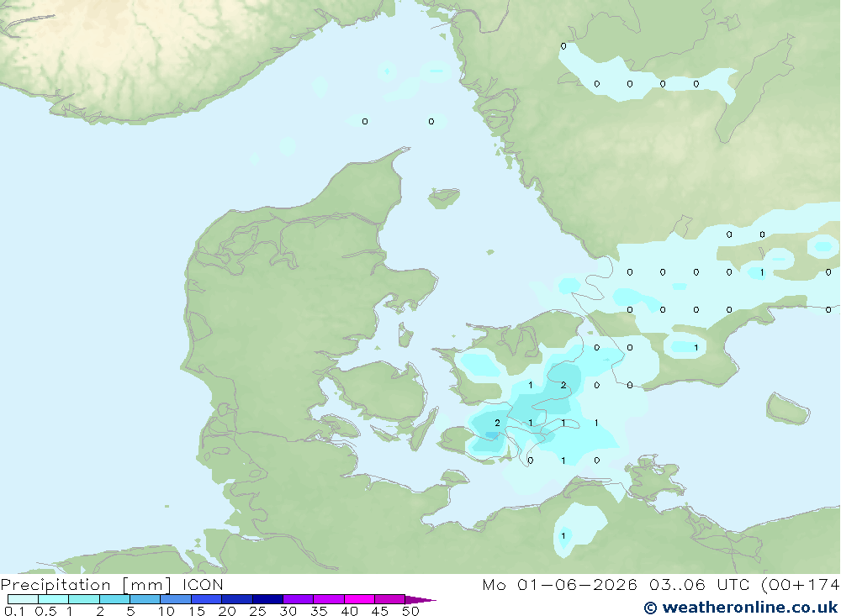Click the '20' legend label
841x616 pixels.
[227, 611]
